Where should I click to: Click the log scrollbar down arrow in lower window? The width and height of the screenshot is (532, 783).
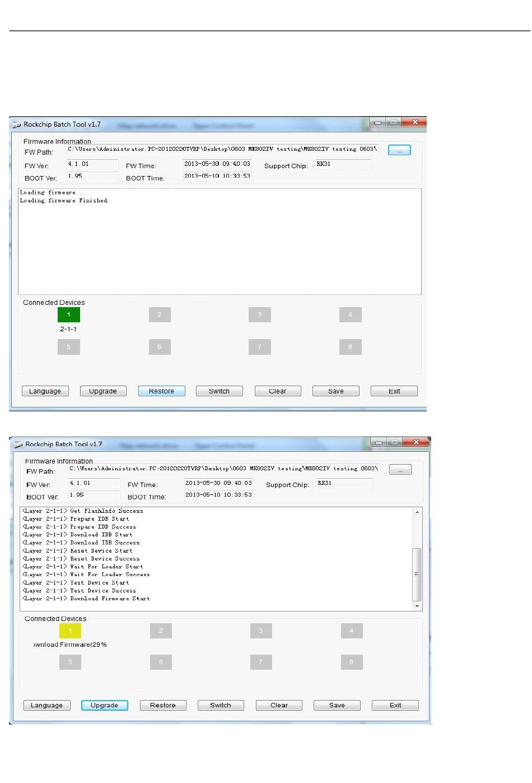417,606
